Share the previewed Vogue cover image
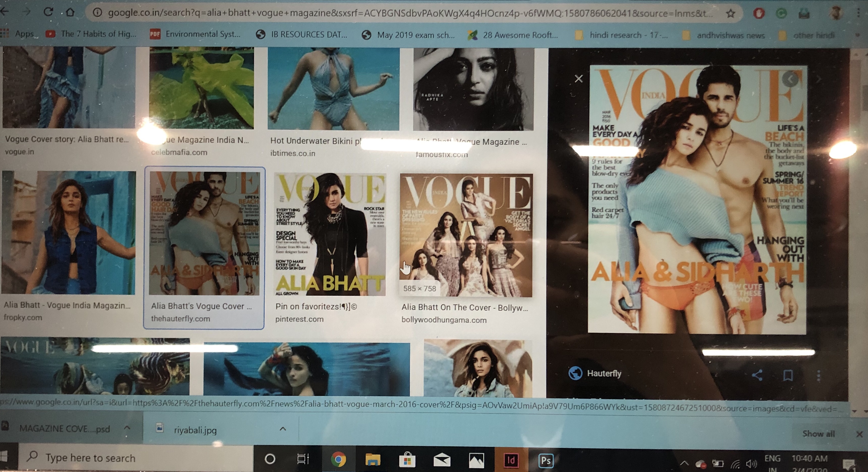The height and width of the screenshot is (472, 868). (757, 375)
